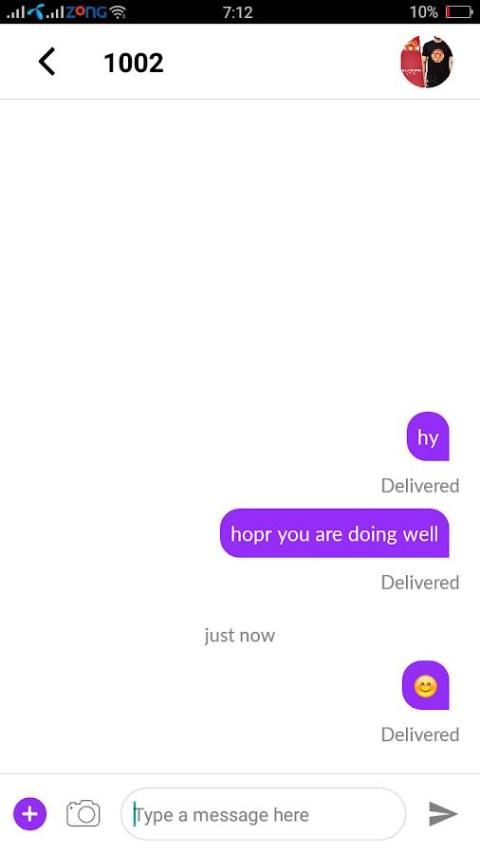Tap the 1002 chat title

pyautogui.click(x=133, y=63)
